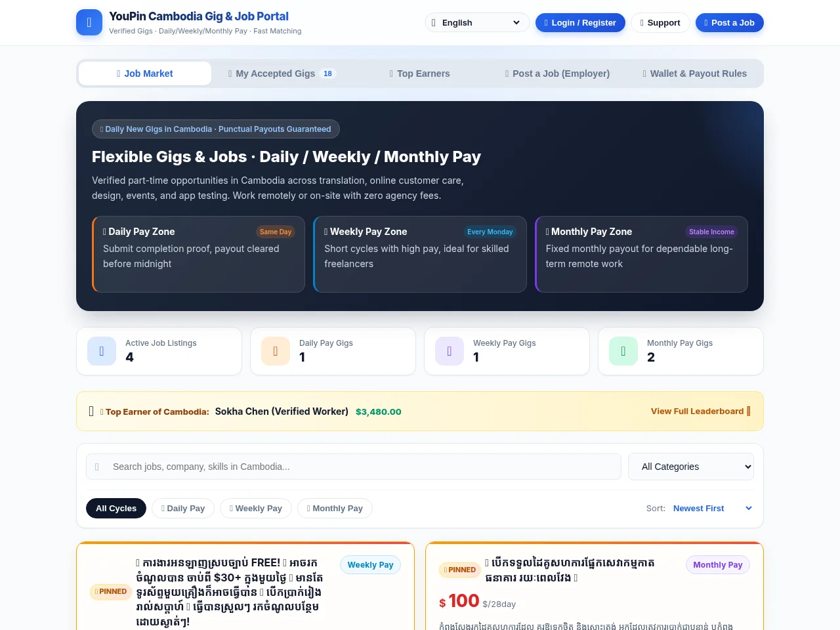The height and width of the screenshot is (630, 840).
Task: Open the English language dropdown
Action: (477, 22)
